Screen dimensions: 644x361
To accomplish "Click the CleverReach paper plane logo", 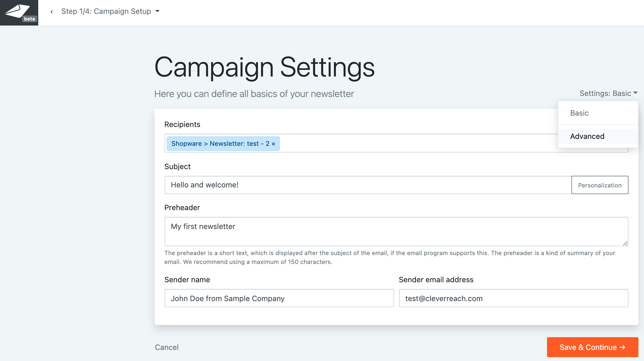I will coord(17,11).
